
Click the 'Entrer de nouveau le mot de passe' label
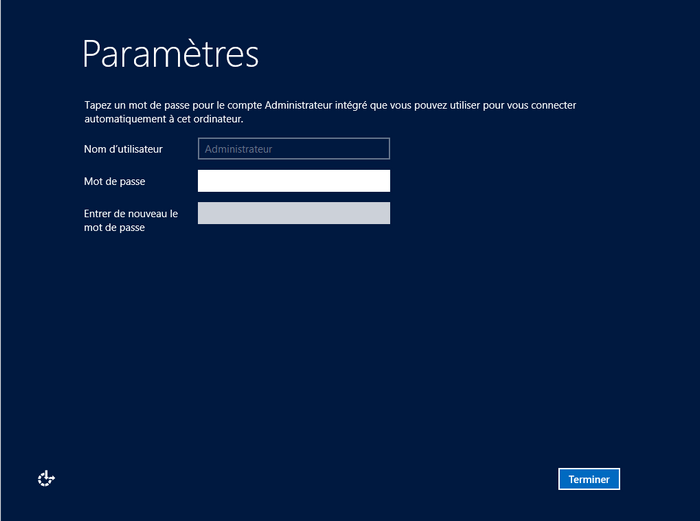click(x=131, y=221)
